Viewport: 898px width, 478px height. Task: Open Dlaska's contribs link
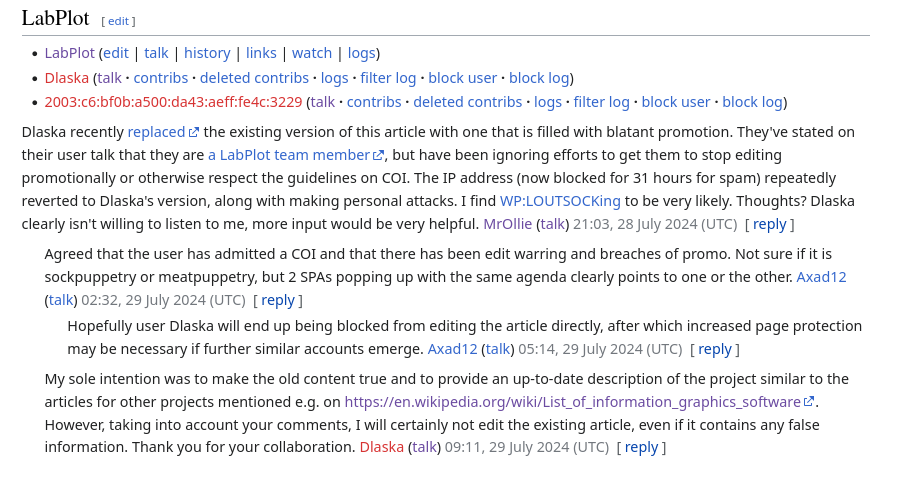coord(160,77)
